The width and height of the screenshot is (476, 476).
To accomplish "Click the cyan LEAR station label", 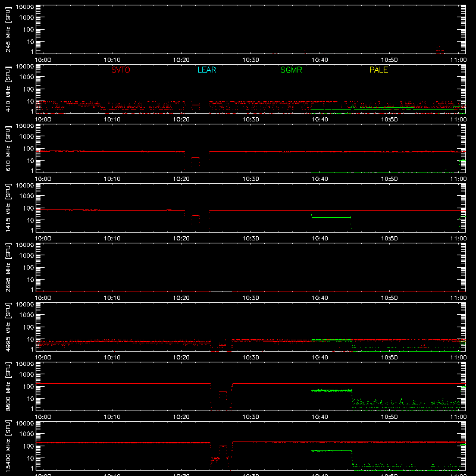I will (x=206, y=70).
